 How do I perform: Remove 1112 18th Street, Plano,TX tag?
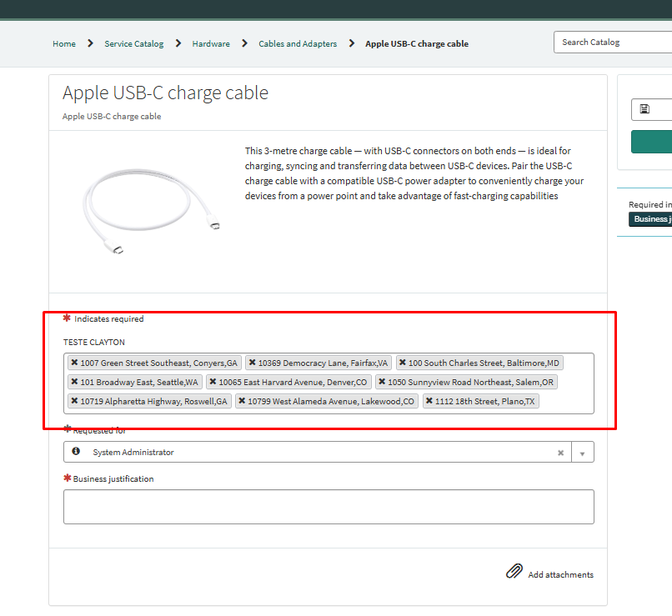[x=429, y=401]
